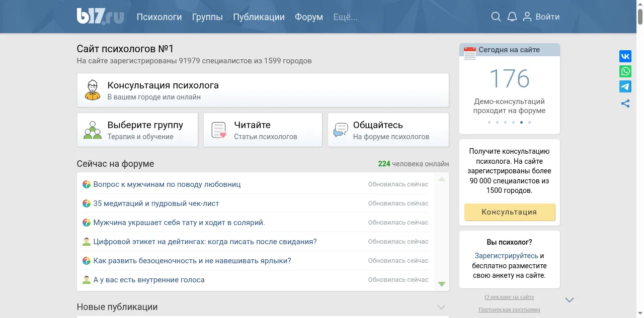Screen dimensions: 644x318
Task: Click icon beside 35 медитаций topic
Action: pyautogui.click(x=87, y=203)
